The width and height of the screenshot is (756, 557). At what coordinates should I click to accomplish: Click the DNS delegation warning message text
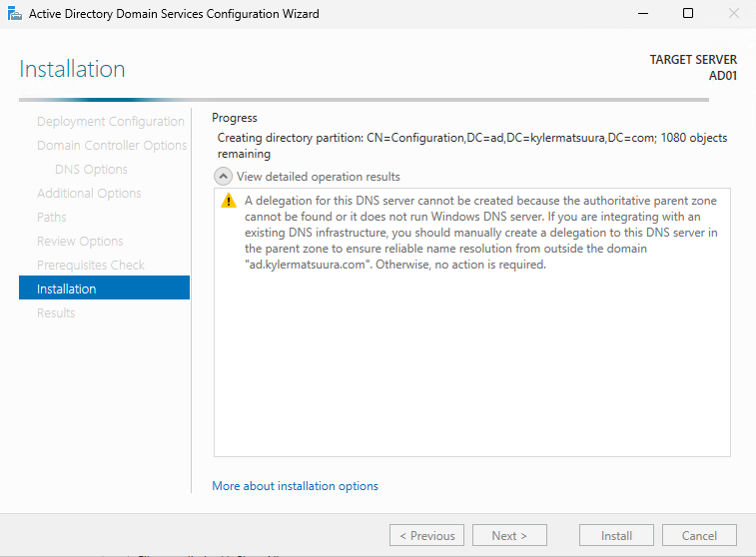pyautogui.click(x=480, y=233)
